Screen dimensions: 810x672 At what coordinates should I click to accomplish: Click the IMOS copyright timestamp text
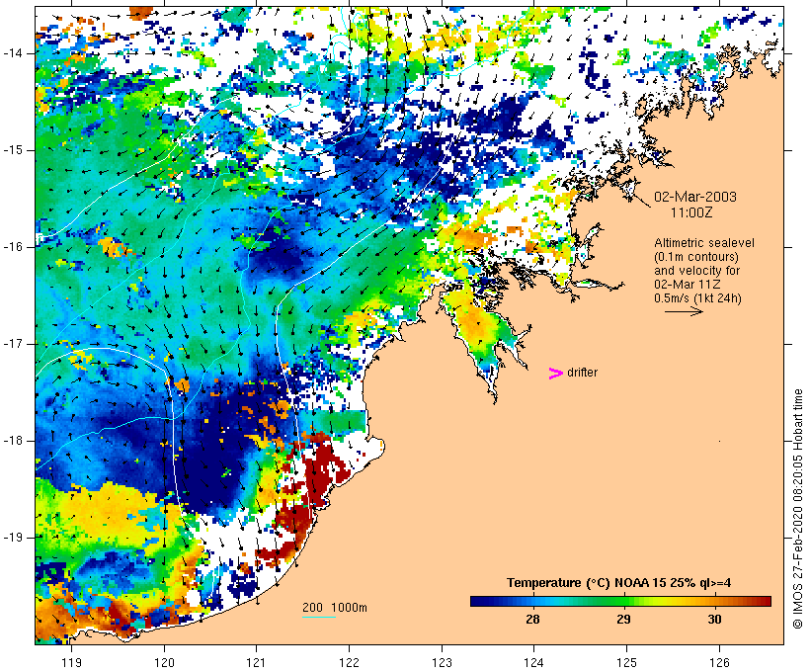click(x=797, y=509)
